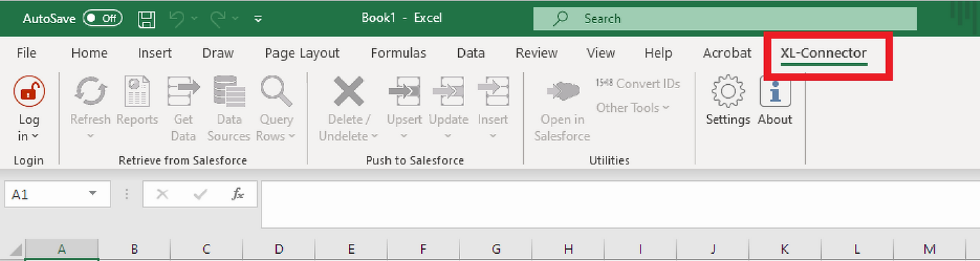The width and height of the screenshot is (980, 261).
Task: Expand the Insert button dropdown arrow
Action: pos(493,136)
